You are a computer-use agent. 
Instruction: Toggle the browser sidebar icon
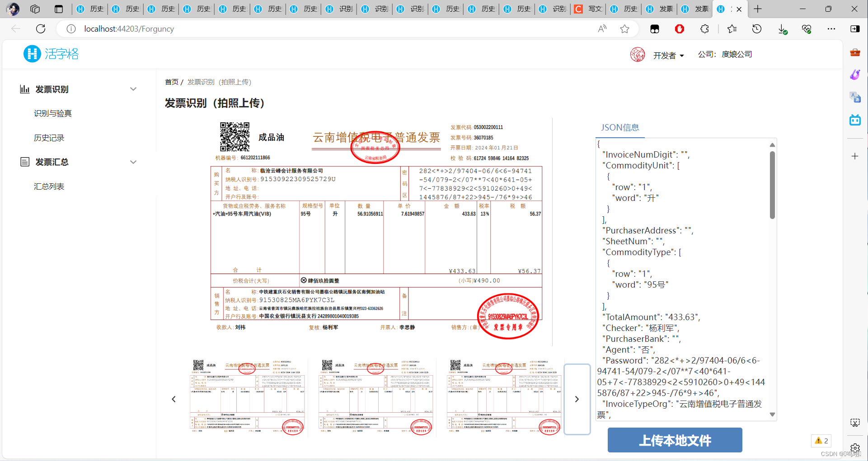[855, 29]
